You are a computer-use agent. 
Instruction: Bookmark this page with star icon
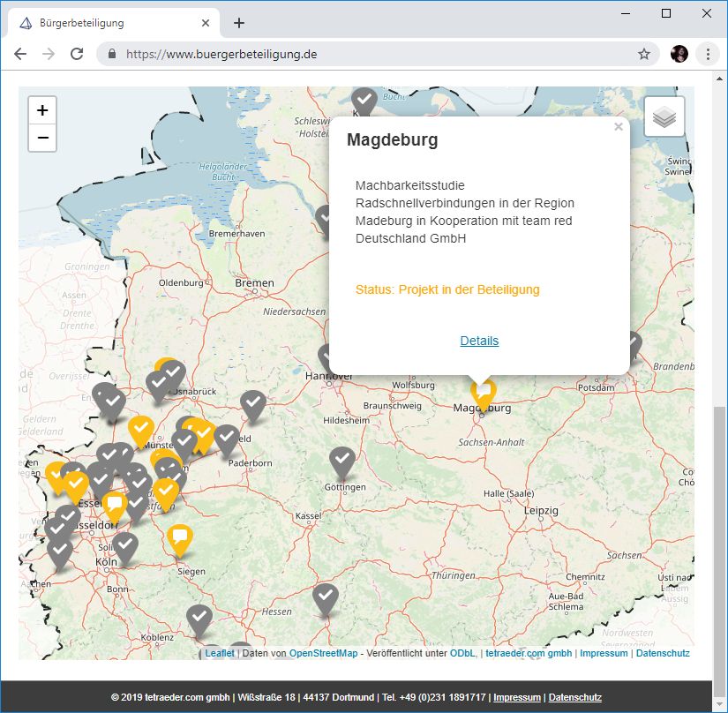point(644,54)
